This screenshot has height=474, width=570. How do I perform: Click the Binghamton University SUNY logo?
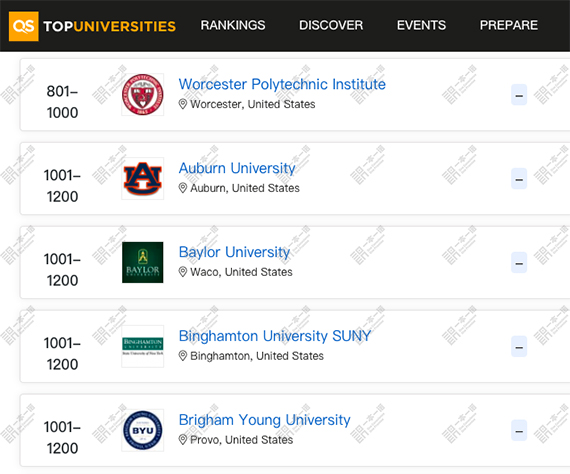click(142, 346)
